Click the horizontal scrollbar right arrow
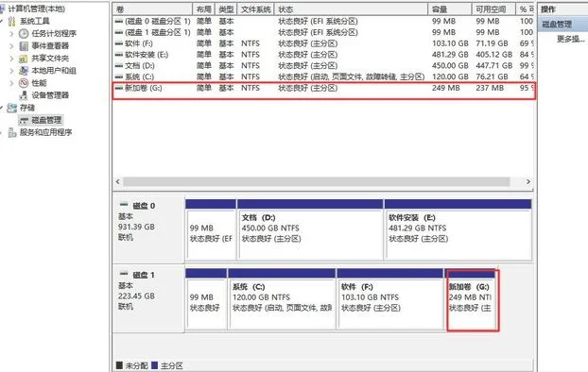 [528, 181]
